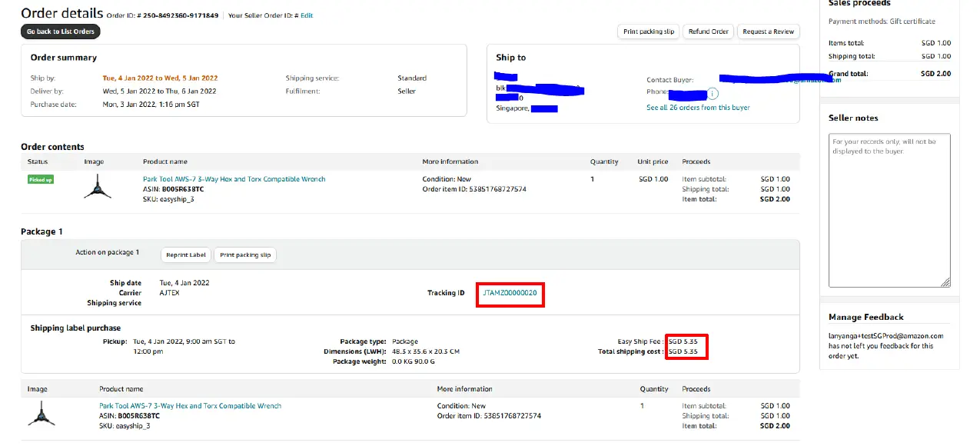
Task: Click Edit next to Seller Order ID
Action: pos(307,15)
